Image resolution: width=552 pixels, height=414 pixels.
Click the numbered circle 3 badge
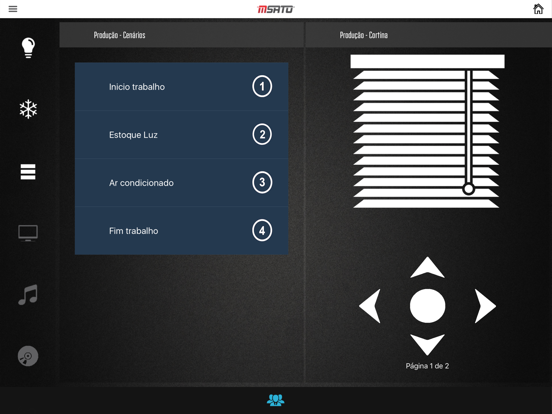pyautogui.click(x=262, y=182)
